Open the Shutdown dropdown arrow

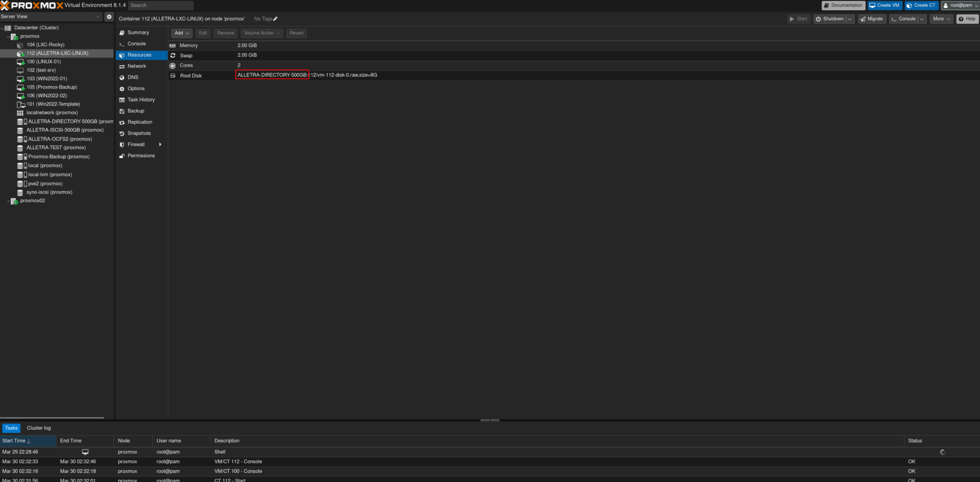pyautogui.click(x=849, y=19)
